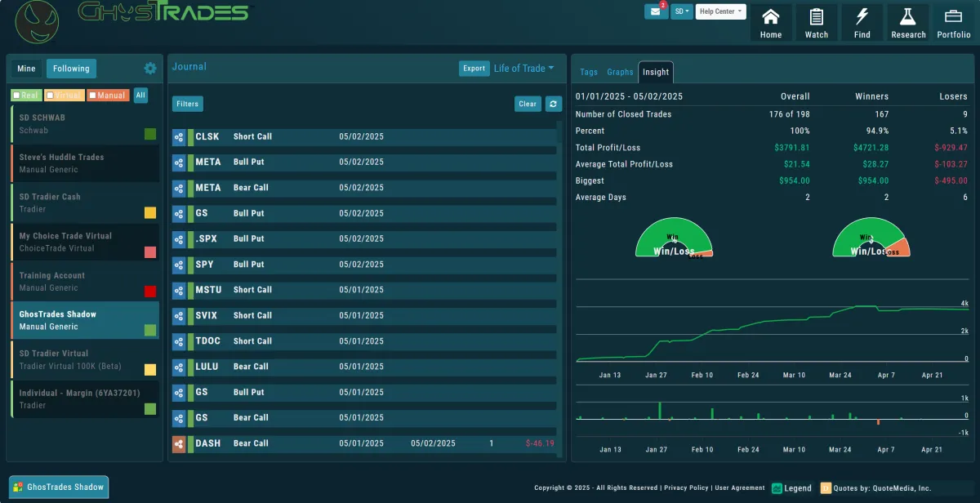Switch to the Following tab
Image resolution: width=980 pixels, height=503 pixels.
71,69
